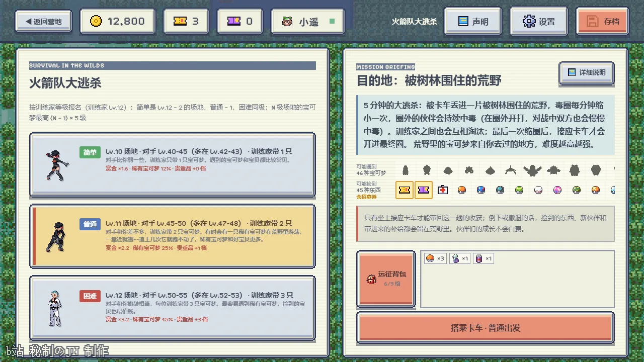Image resolution: width=644 pixels, height=362 pixels.
Task: Click the thin arched-wing Pokémon silhouette
Action: pyautogui.click(x=511, y=170)
